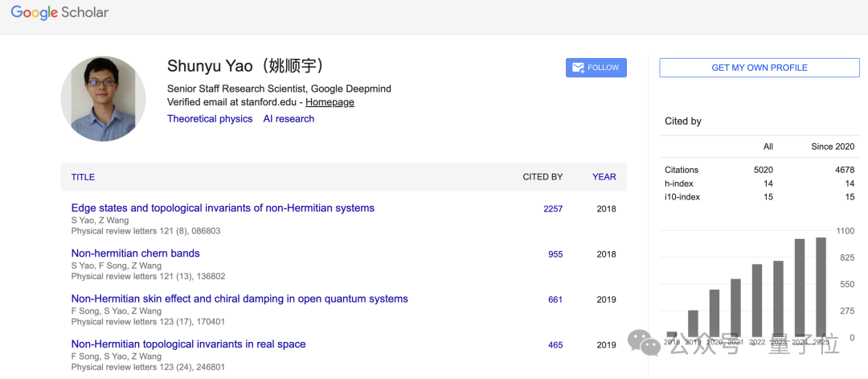This screenshot has height=379, width=868.
Task: Click the 2022 bar in citations chart
Action: pos(757,300)
